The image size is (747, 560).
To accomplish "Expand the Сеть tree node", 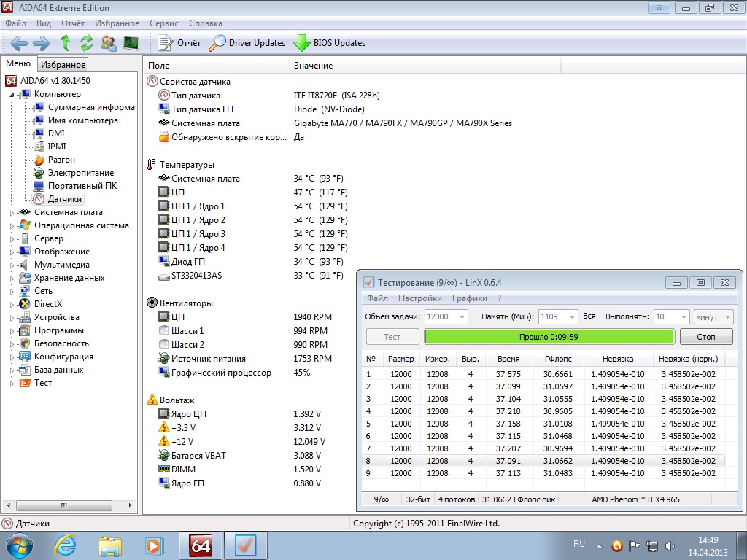I will pos(12,292).
